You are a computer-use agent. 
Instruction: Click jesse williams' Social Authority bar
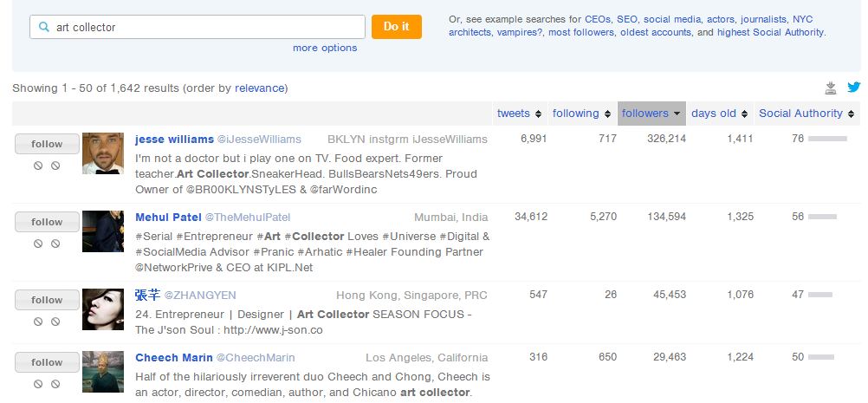coord(827,139)
